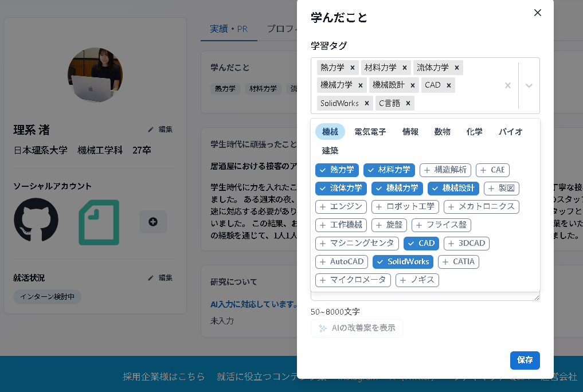Viewport: 583px width, 392px height.
Task: Switch to the 情報 category tab
Action: pyautogui.click(x=410, y=132)
